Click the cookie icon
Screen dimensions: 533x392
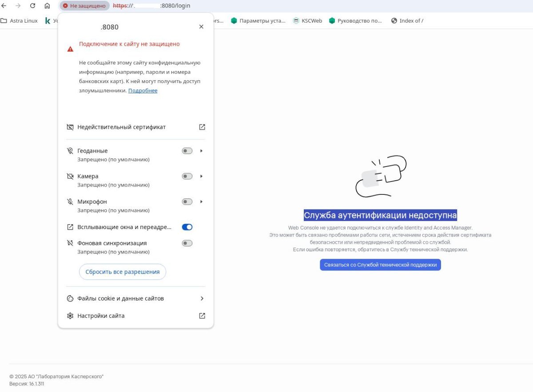[70, 298]
